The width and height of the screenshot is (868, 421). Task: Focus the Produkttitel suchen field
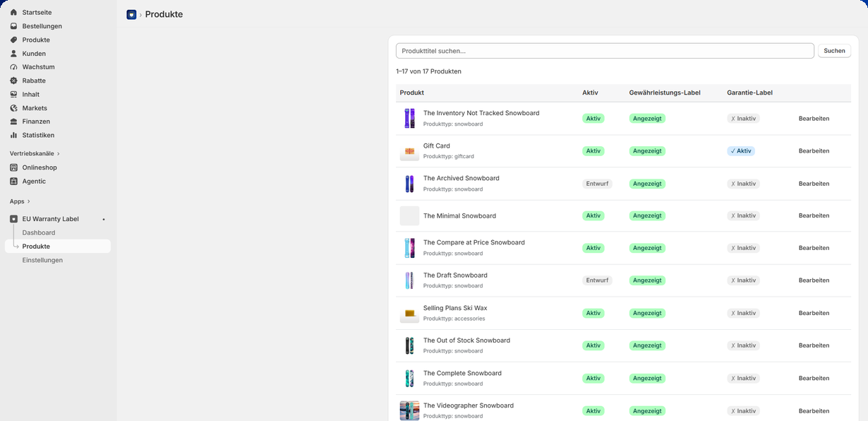coord(605,51)
